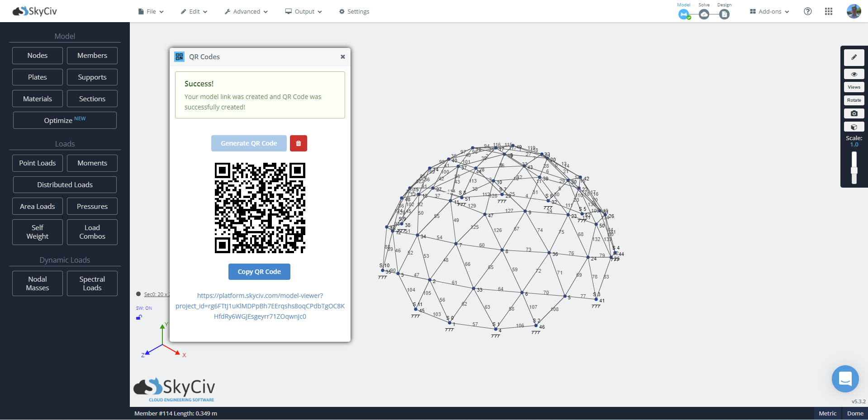Click the Rotate button
The image size is (868, 420).
click(x=854, y=100)
